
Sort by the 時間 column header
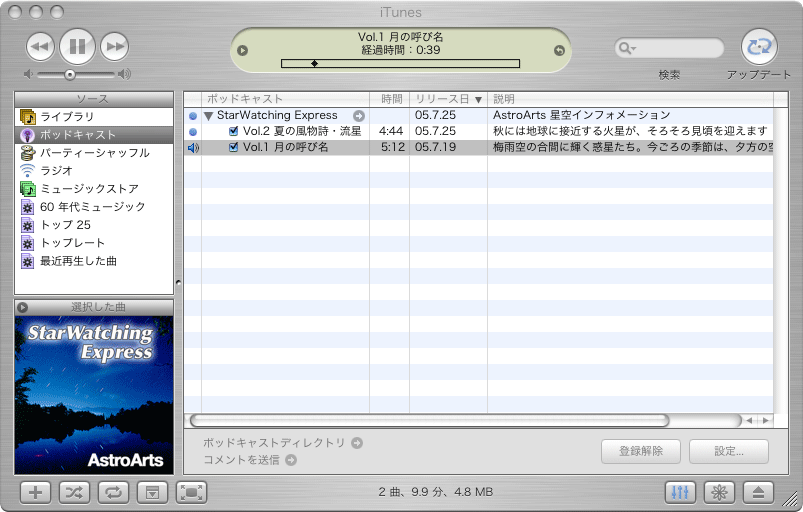click(x=390, y=99)
